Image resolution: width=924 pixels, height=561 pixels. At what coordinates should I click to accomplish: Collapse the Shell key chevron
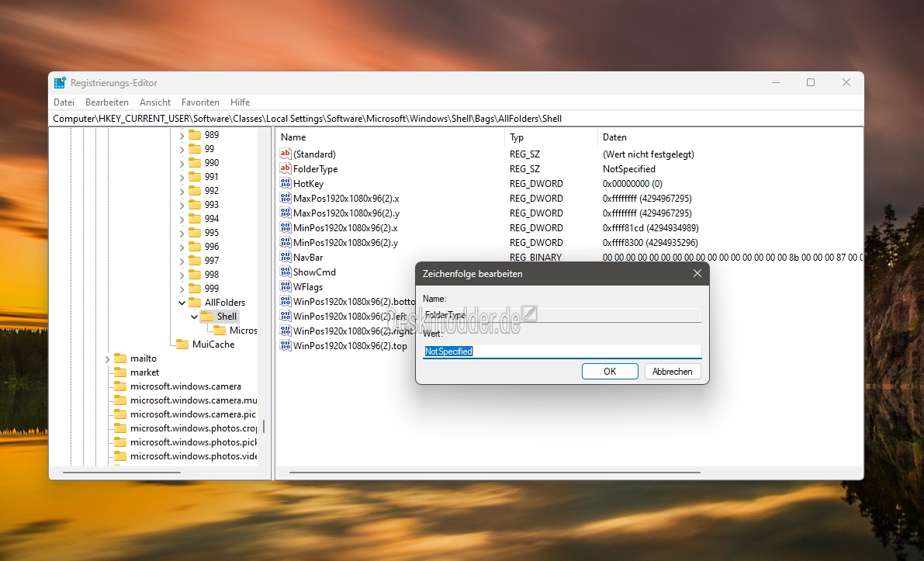194,317
